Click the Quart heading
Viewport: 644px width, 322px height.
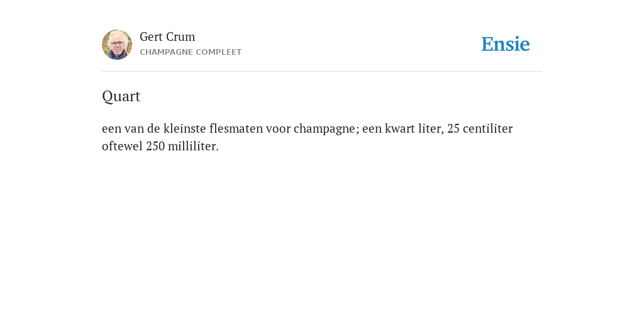point(121,96)
